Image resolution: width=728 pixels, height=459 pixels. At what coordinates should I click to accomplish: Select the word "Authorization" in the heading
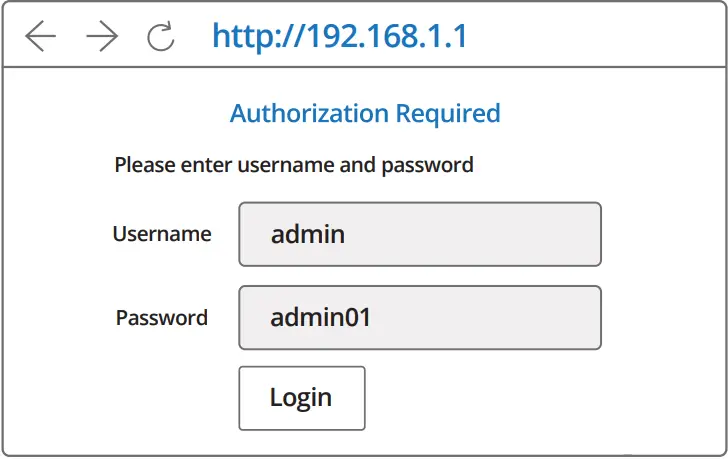click(309, 113)
